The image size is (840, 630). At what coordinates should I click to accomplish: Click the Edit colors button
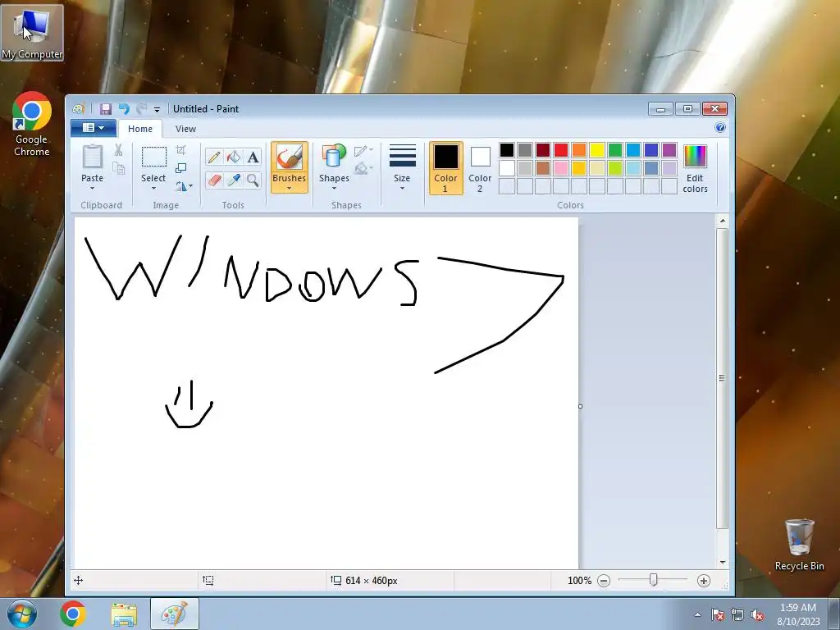696,168
